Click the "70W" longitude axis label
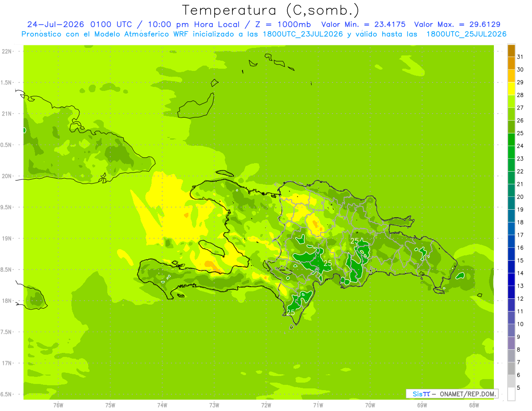The width and height of the screenshot is (532, 411). coord(370,405)
